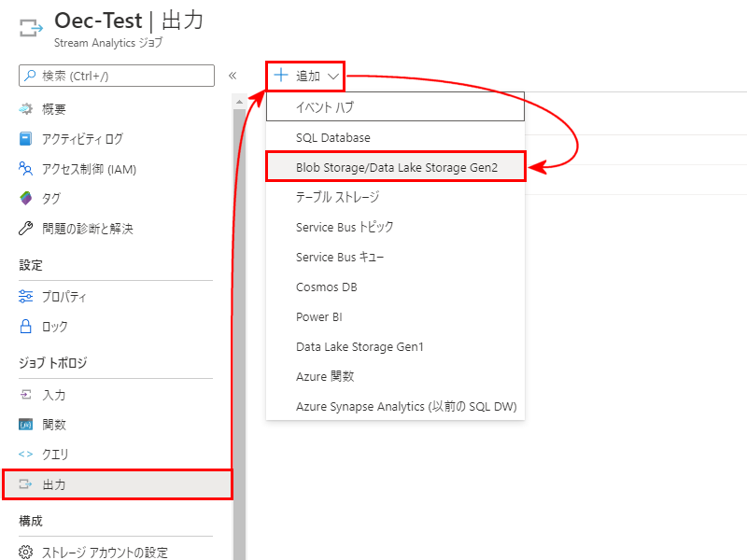
Task: Click the wrench icon for diagnose problems
Action: pyautogui.click(x=26, y=229)
